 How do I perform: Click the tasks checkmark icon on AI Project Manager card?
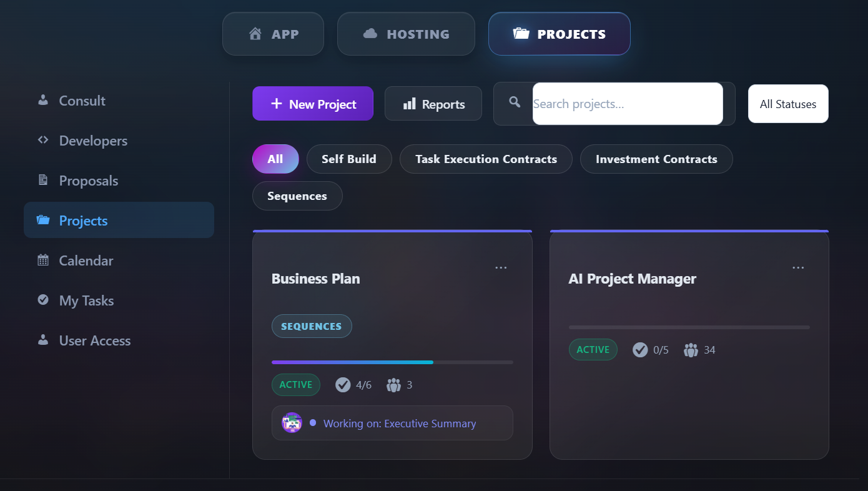click(x=640, y=350)
